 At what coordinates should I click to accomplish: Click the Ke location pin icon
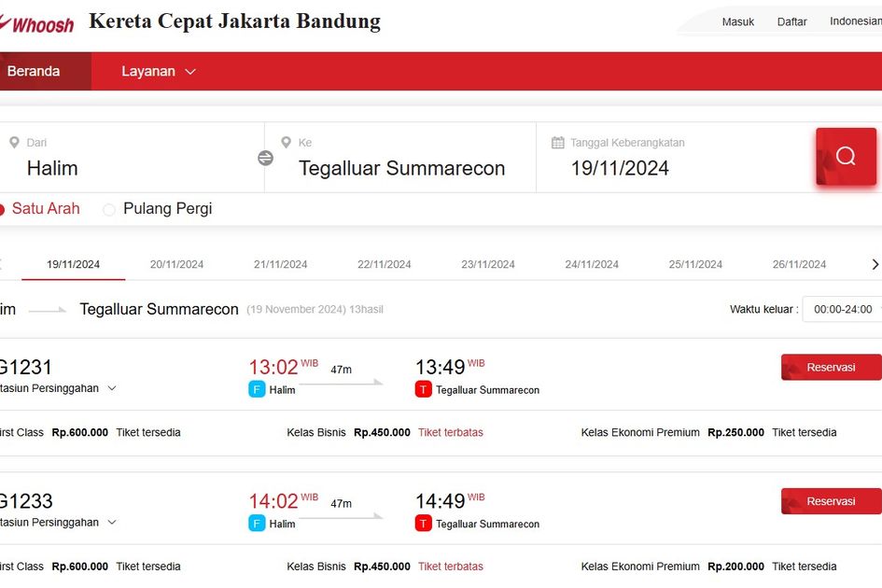click(x=287, y=143)
